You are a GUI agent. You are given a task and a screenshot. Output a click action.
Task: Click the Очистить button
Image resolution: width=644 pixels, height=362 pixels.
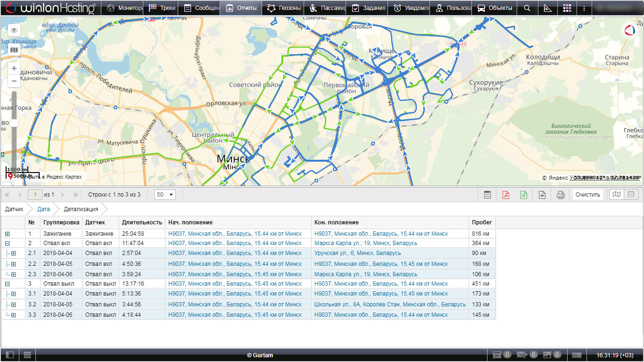(587, 195)
